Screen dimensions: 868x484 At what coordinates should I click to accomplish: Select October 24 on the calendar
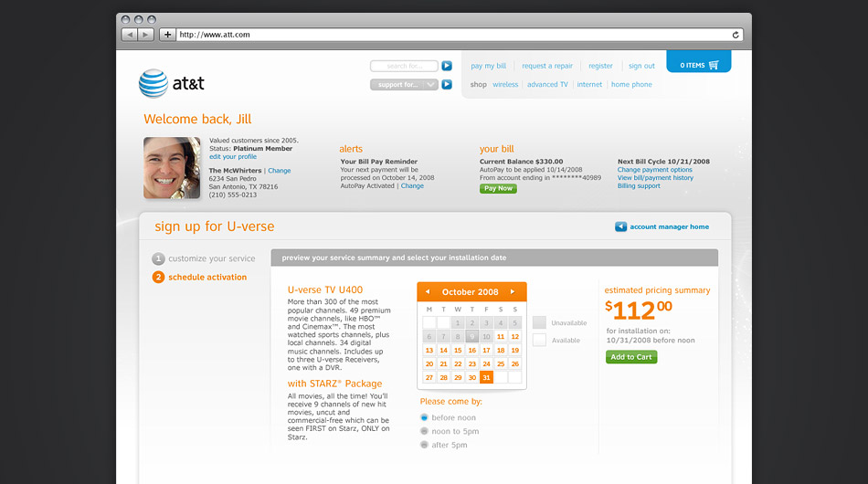pyautogui.click(x=486, y=364)
